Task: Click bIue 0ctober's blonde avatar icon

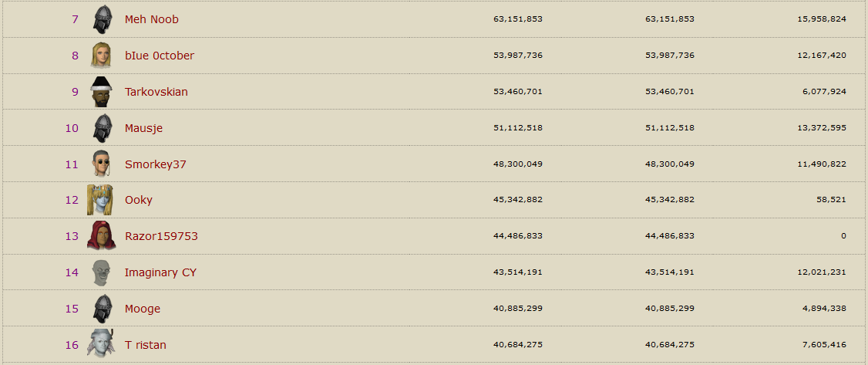Action: click(101, 56)
